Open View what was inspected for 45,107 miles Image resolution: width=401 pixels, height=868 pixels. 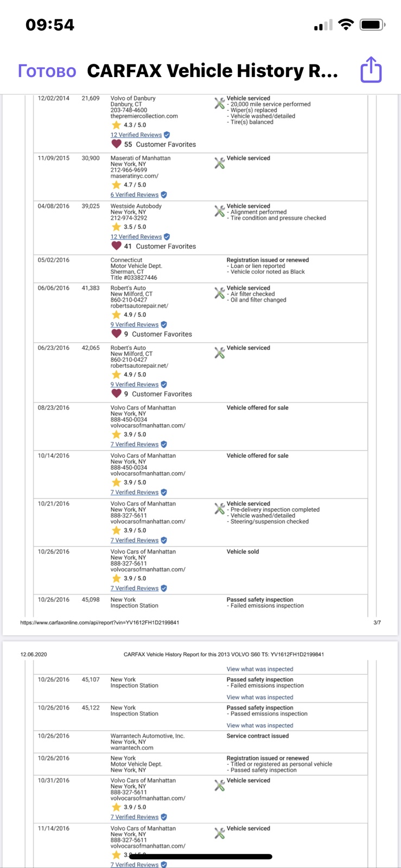(x=260, y=698)
